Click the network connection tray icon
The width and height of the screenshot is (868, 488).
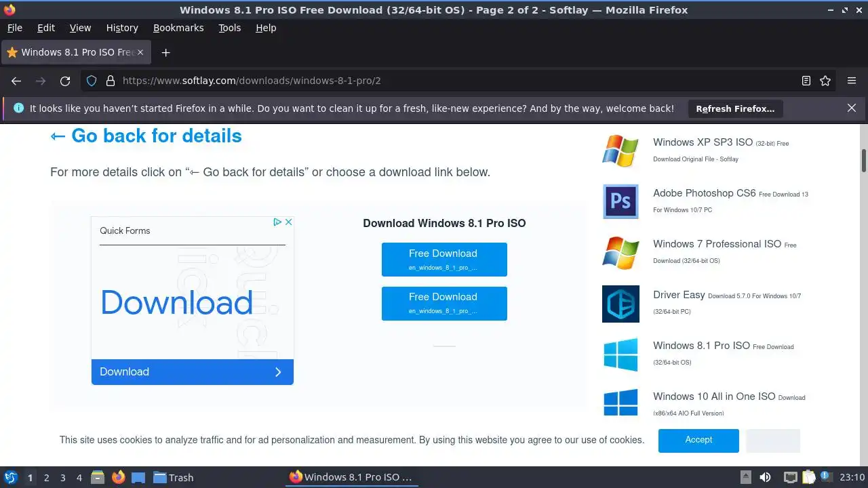click(x=790, y=477)
